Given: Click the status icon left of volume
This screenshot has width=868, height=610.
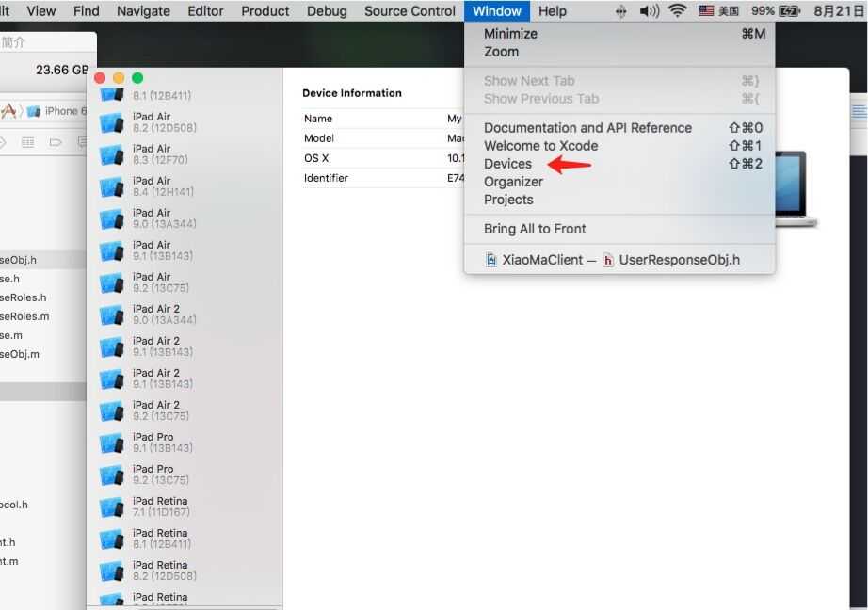Looking at the screenshot, I should (620, 11).
